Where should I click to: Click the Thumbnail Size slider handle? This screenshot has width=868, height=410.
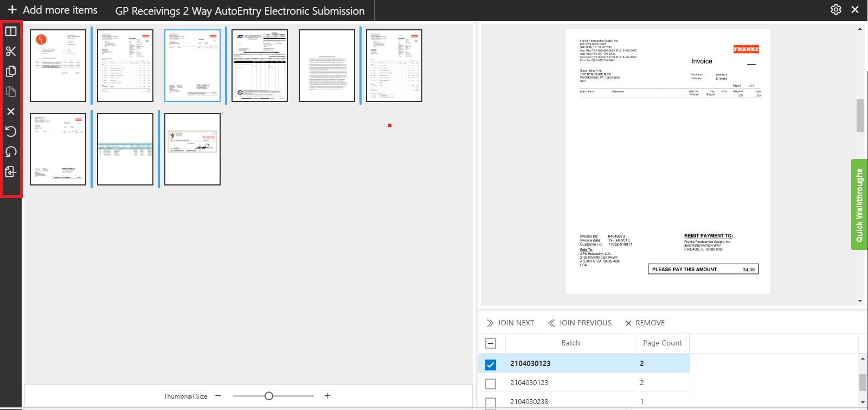pyautogui.click(x=269, y=396)
